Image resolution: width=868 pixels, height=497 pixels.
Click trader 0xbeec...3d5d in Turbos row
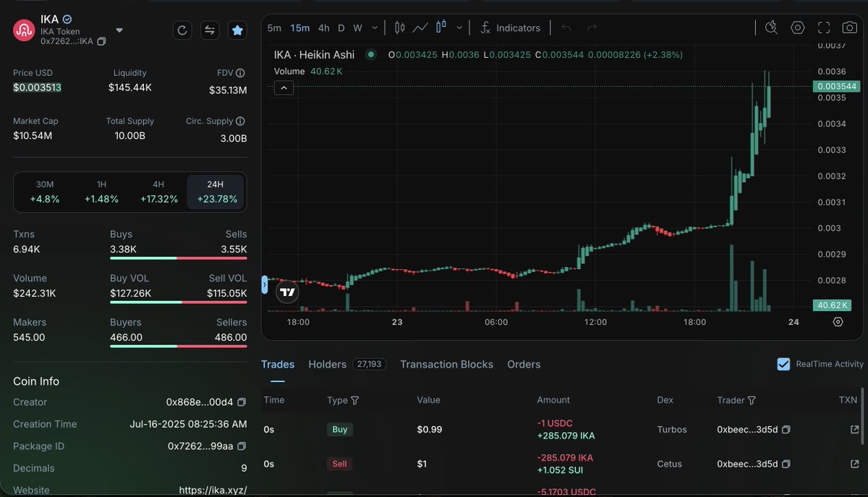(x=747, y=430)
